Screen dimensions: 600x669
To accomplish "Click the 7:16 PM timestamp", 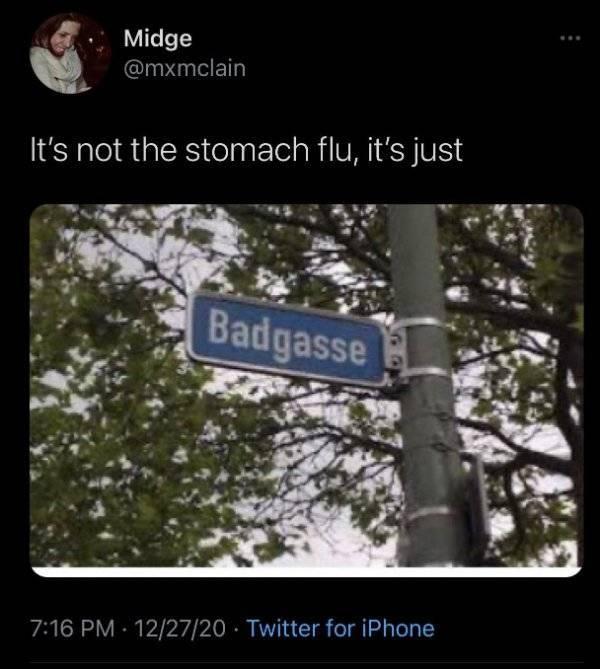I will (73, 628).
